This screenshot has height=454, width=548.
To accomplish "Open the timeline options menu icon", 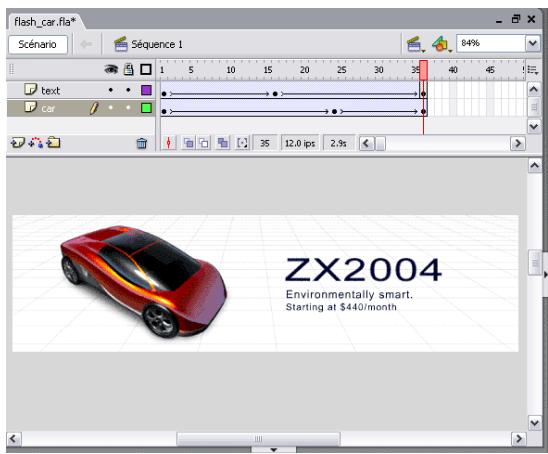I will [533, 70].
